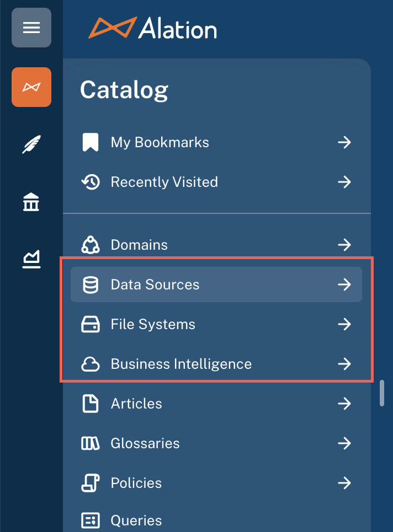Click the Business Intelligence cloud icon
393x532 pixels.
pyautogui.click(x=91, y=364)
